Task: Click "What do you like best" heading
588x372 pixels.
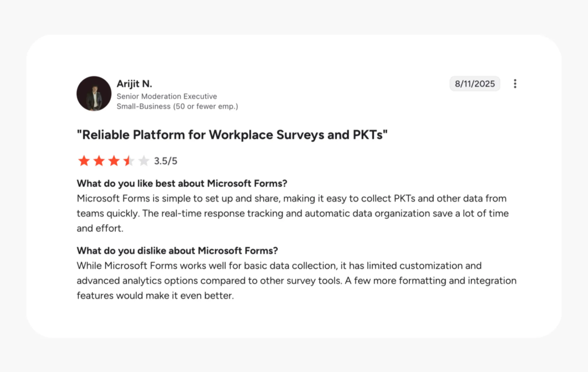Action: 182,184
